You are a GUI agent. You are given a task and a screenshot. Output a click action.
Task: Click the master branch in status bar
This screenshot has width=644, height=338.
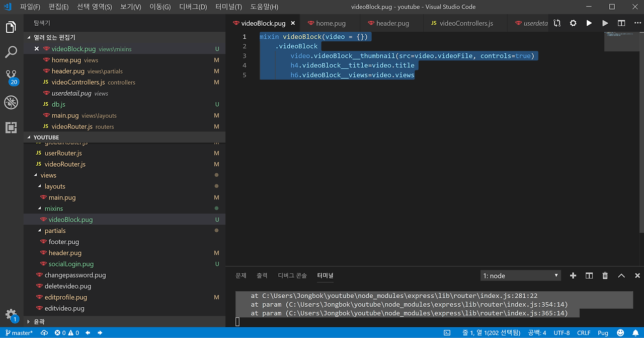point(19,333)
